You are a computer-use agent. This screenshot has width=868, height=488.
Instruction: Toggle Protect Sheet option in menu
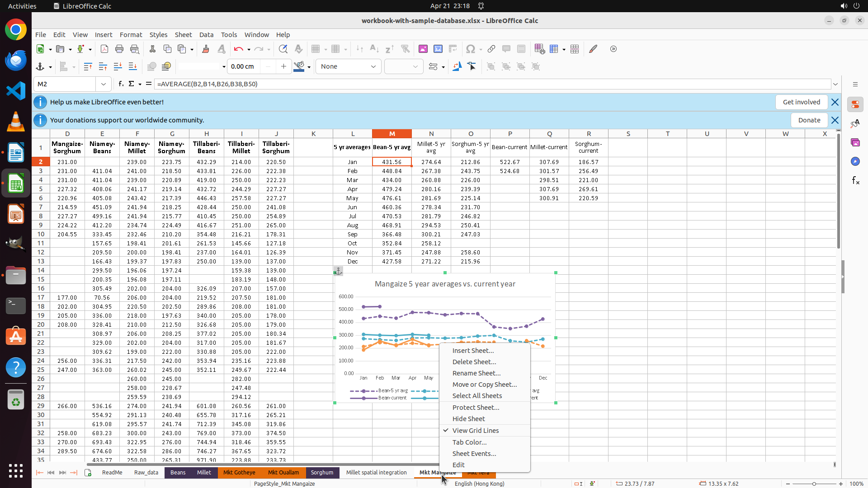476,408
